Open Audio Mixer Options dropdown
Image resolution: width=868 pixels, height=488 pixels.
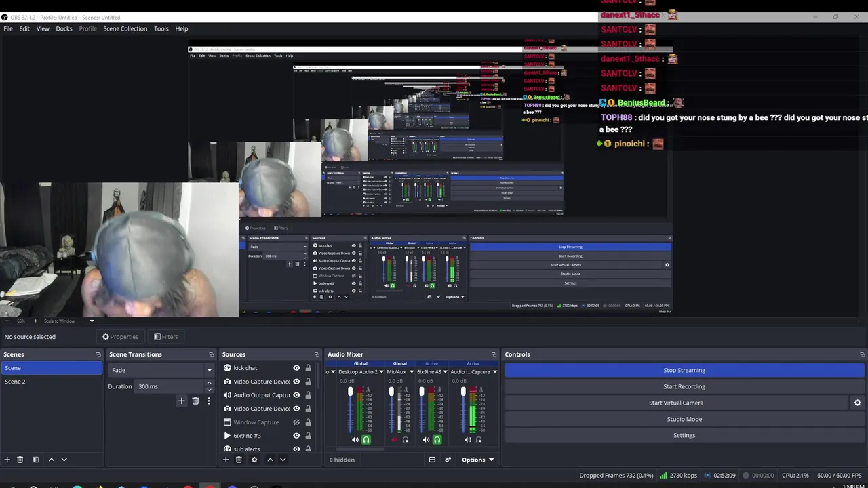[477, 460]
